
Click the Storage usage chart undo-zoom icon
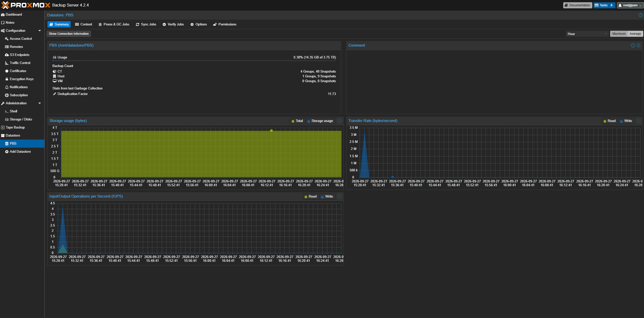pyautogui.click(x=339, y=121)
